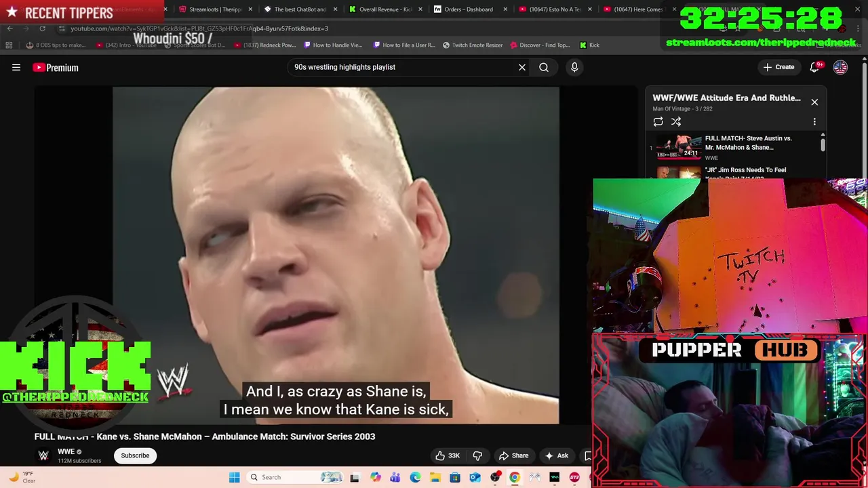Open Discover - Find Top... bookmark
The height and width of the screenshot is (488, 868).
click(540, 45)
